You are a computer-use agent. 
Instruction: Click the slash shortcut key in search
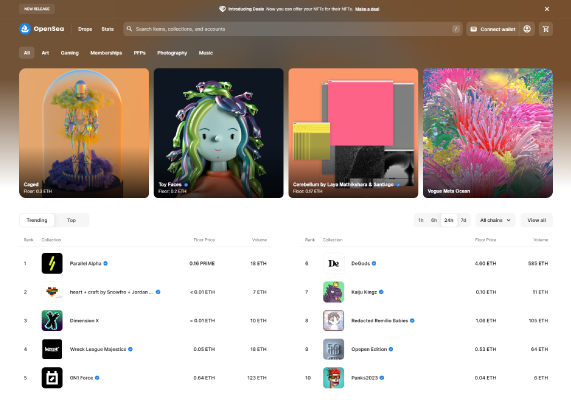pyautogui.click(x=456, y=29)
